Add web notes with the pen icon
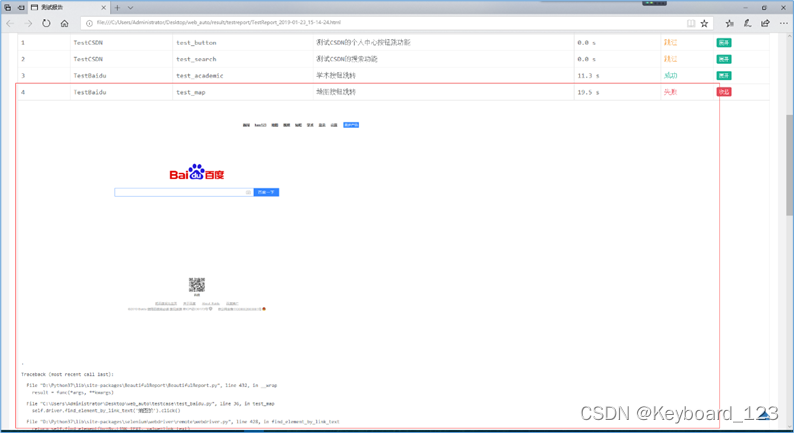Image resolution: width=794 pixels, height=433 pixels. pos(747,23)
